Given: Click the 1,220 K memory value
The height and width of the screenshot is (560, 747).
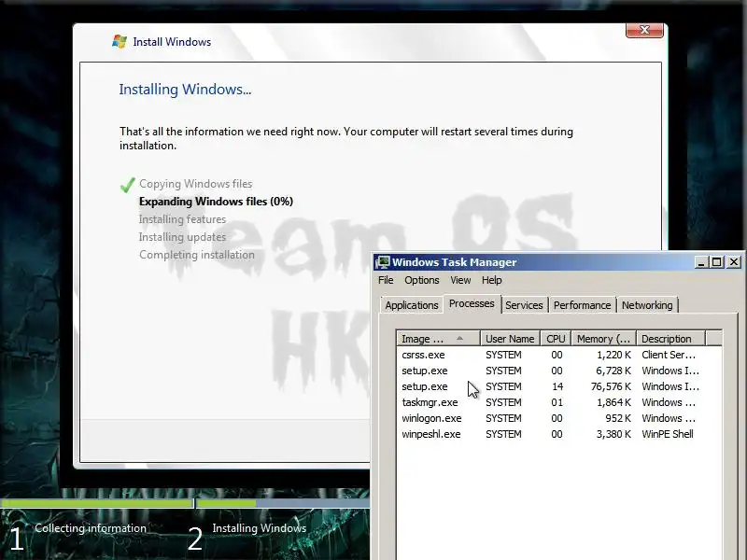Looking at the screenshot, I should pyautogui.click(x=613, y=355).
